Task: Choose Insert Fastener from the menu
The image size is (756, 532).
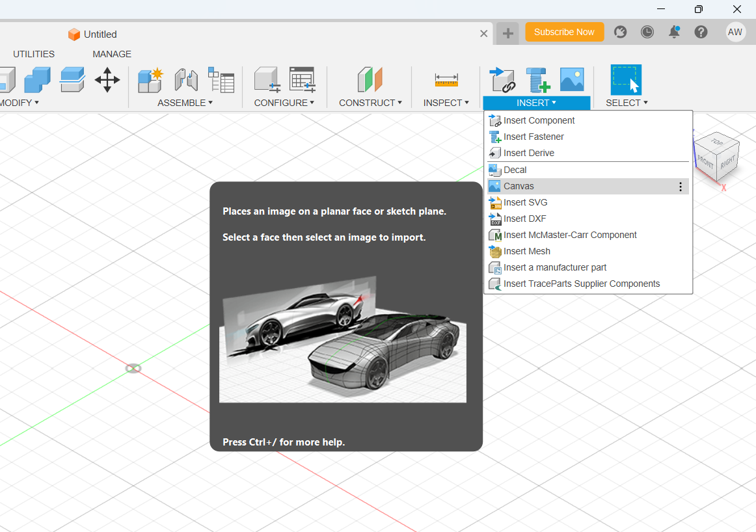Action: (588, 137)
